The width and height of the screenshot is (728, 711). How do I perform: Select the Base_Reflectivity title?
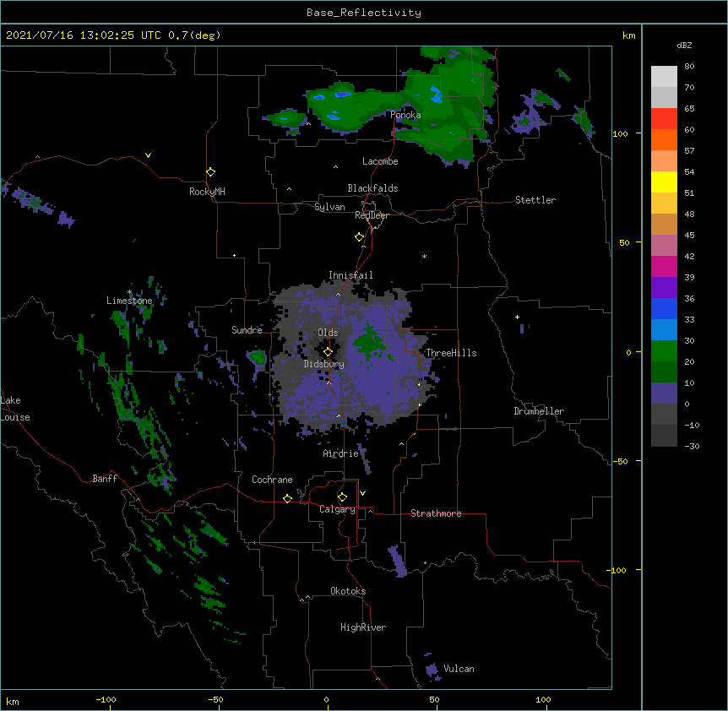pos(364,13)
